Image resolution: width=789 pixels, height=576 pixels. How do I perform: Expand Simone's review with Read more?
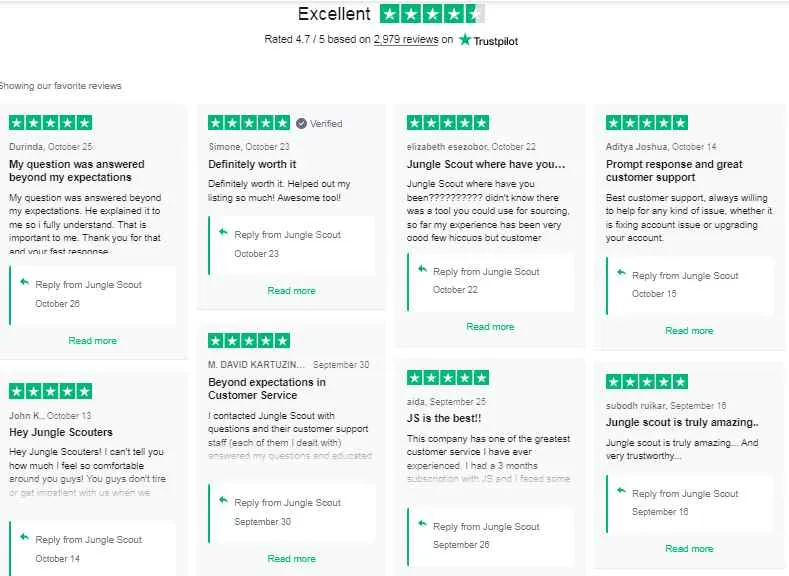291,290
